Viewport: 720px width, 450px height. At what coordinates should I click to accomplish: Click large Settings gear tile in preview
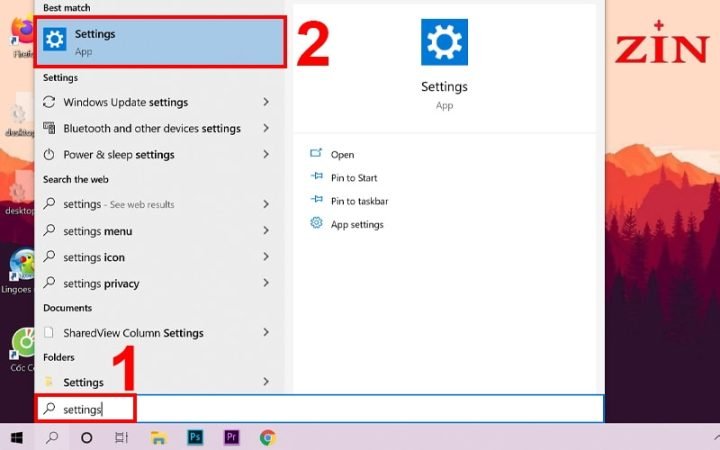point(444,42)
